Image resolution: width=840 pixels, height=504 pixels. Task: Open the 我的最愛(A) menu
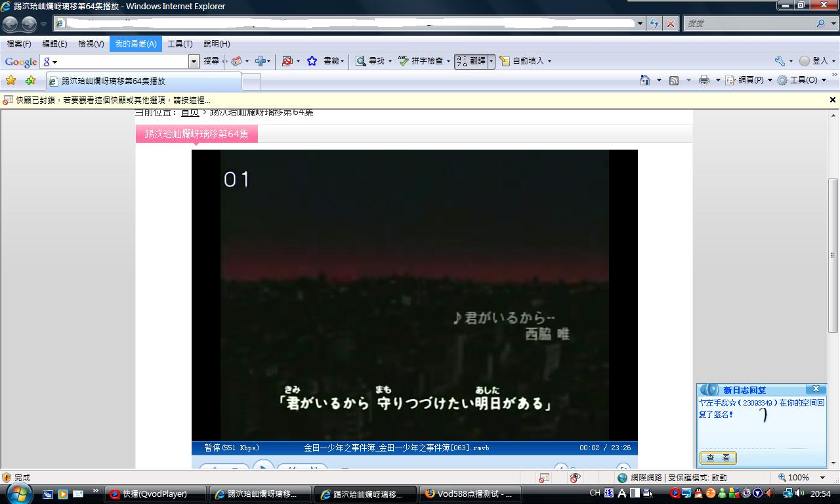point(136,44)
